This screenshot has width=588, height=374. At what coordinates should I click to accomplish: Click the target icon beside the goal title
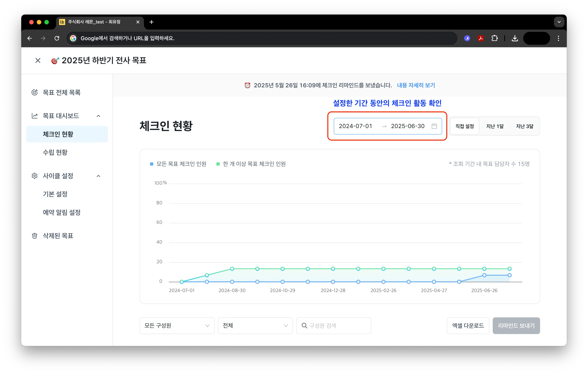(x=55, y=60)
